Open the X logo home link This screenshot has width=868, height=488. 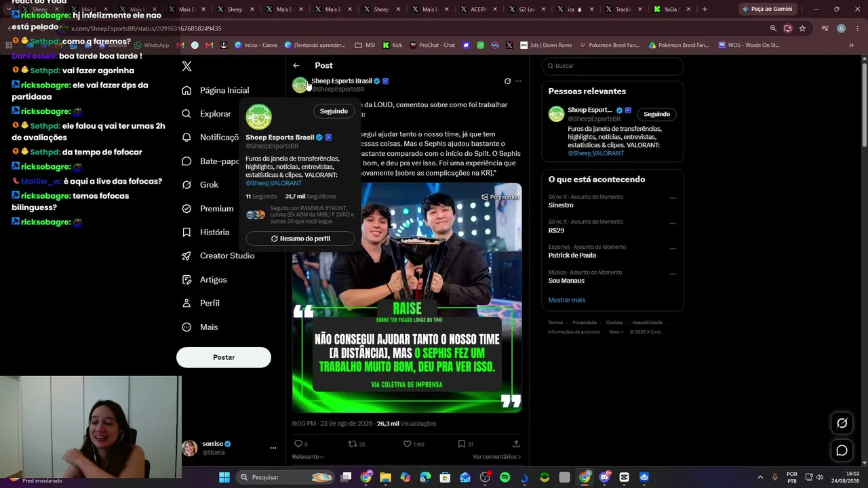(187, 66)
